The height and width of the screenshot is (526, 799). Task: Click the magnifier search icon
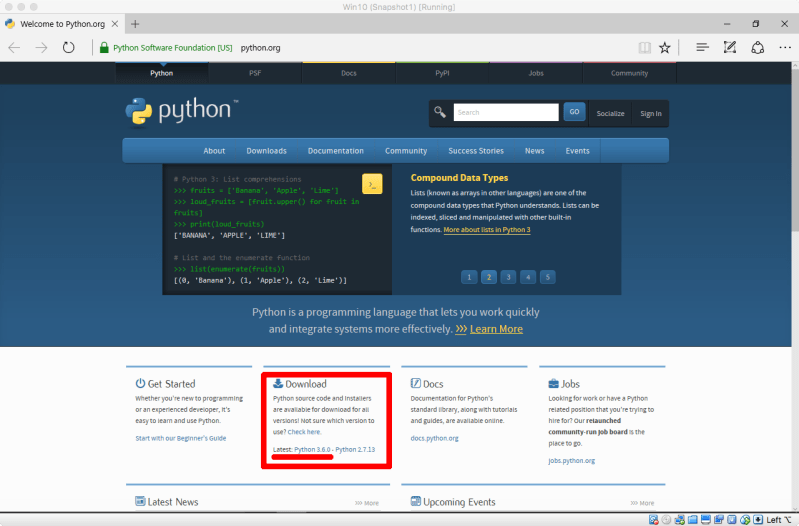pos(440,112)
